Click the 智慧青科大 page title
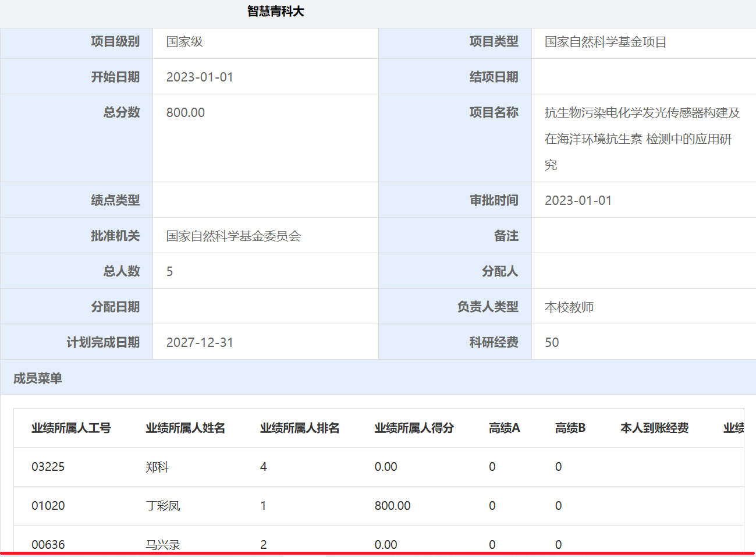Screen dimensions: 756x557 click(x=275, y=12)
